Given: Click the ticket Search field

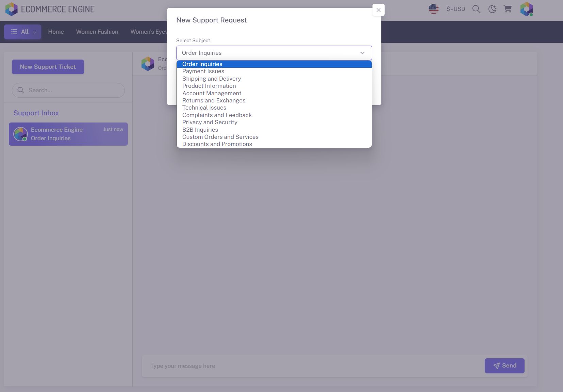Looking at the screenshot, I should pyautogui.click(x=68, y=90).
